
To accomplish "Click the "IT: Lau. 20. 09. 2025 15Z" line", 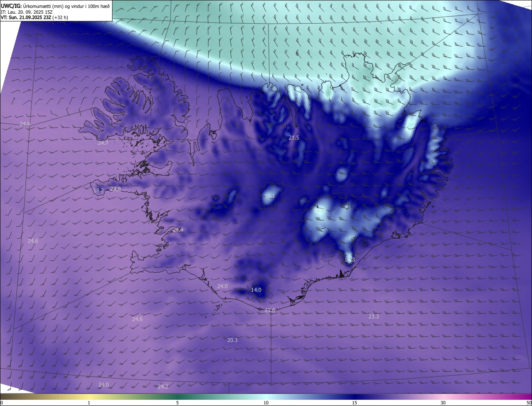I will (x=27, y=12).
